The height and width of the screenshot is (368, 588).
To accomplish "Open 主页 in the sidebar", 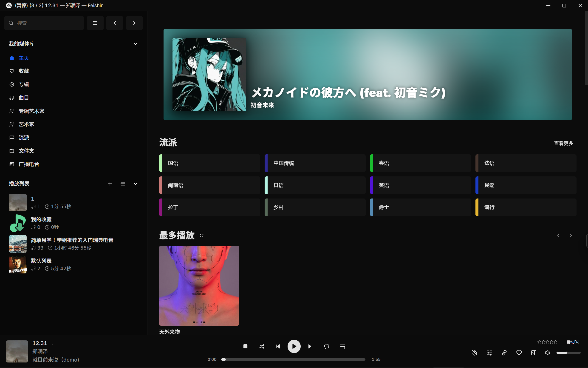I will (73, 58).
